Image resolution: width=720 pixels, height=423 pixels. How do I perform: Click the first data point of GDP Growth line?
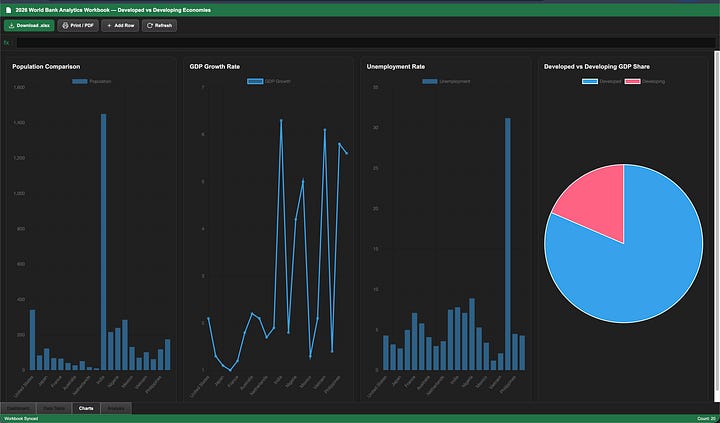(x=208, y=318)
